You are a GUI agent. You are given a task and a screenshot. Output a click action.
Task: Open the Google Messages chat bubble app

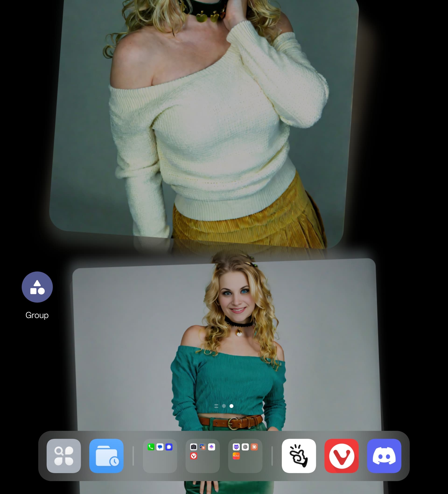point(160,447)
